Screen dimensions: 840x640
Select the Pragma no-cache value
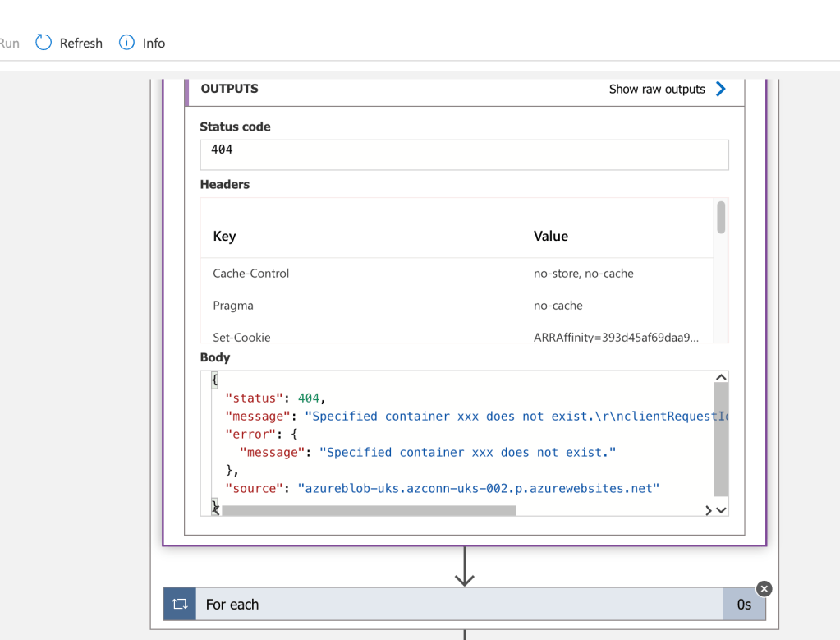pyautogui.click(x=558, y=306)
